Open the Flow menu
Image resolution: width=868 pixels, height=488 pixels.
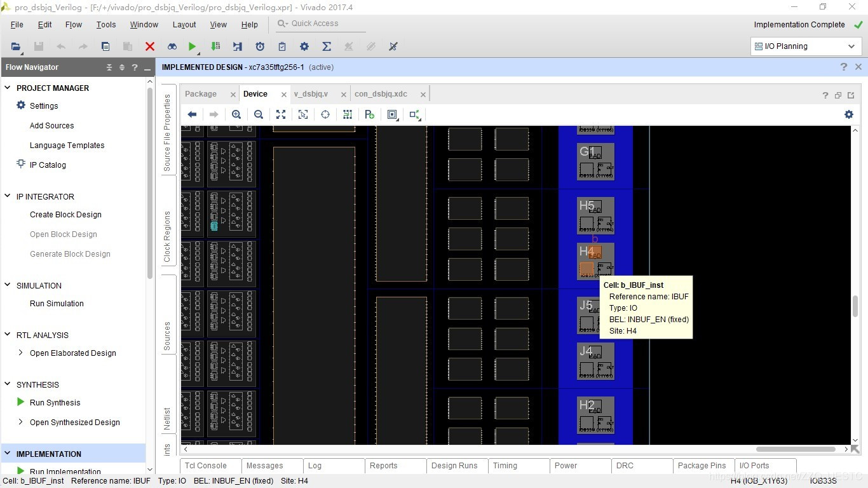tap(74, 25)
